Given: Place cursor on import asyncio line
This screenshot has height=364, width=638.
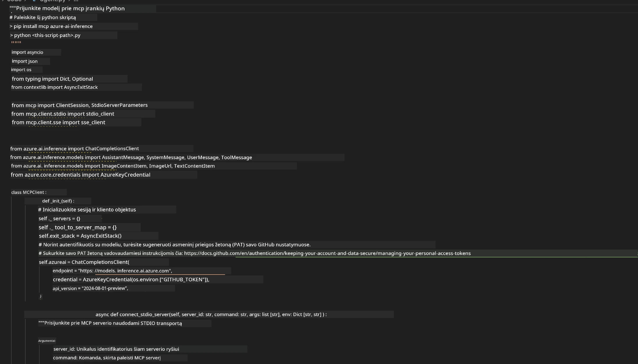Looking at the screenshot, I should [x=27, y=52].
